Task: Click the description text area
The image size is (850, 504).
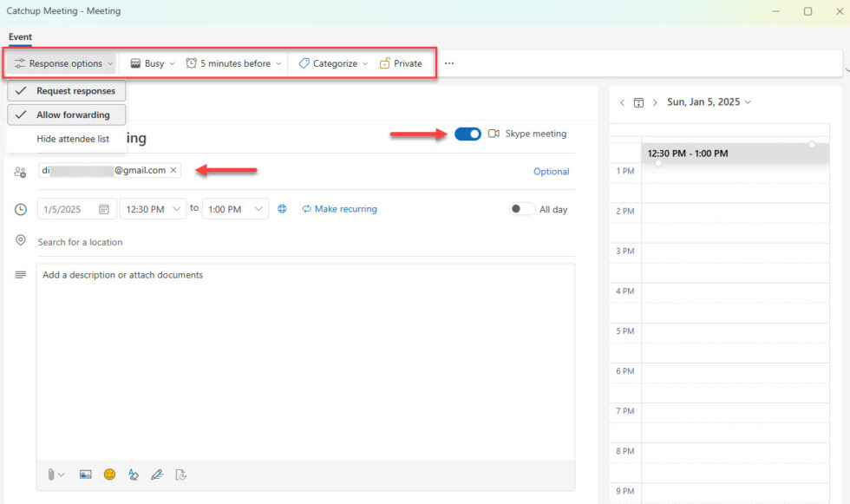Action: [305, 362]
